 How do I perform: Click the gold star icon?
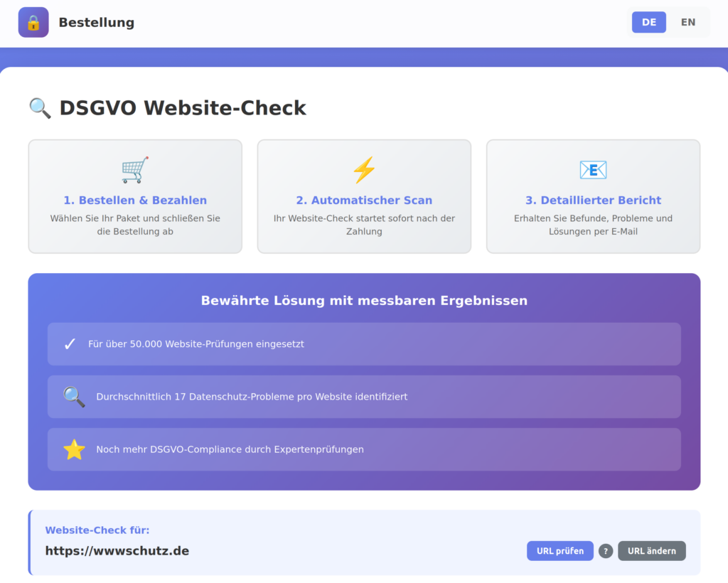[74, 449]
